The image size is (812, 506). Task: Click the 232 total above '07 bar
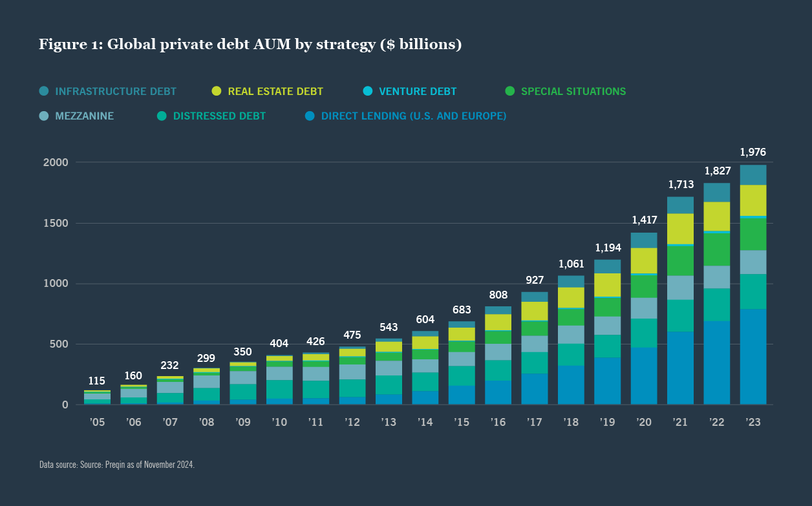[169, 364]
